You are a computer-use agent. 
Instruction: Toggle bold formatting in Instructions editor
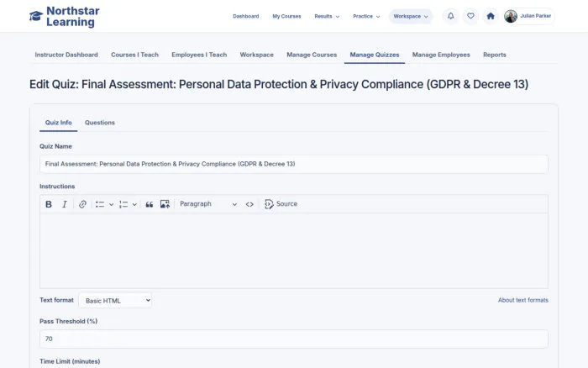coord(49,204)
